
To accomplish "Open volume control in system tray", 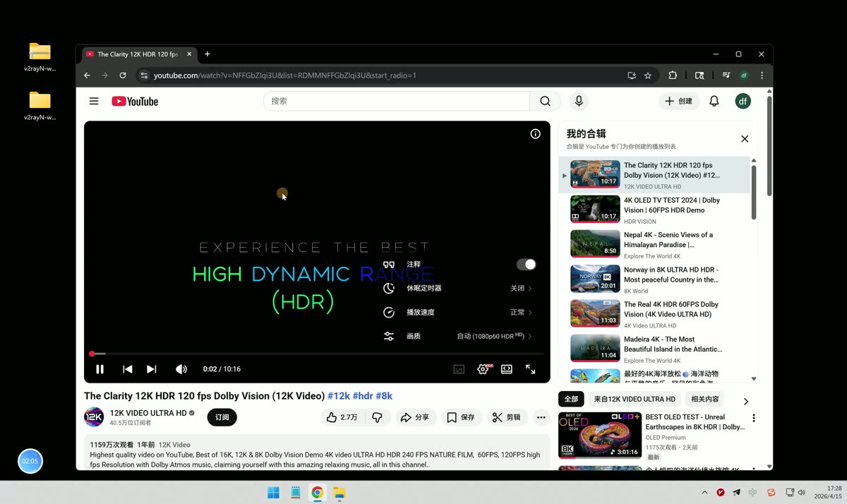I will click(801, 493).
